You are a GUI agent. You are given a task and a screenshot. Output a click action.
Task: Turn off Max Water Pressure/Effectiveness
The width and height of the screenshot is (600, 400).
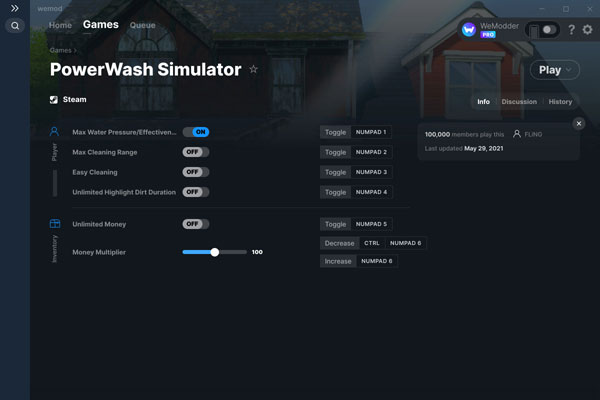(196, 132)
